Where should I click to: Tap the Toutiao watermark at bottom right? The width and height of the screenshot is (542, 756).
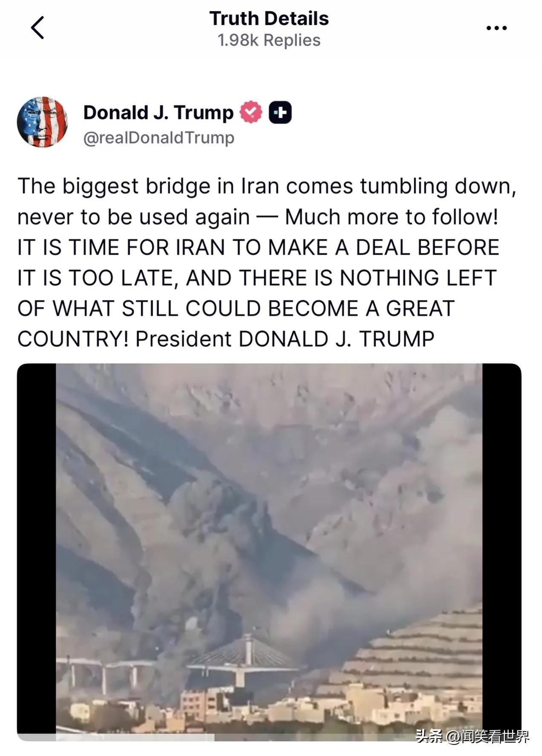472,736
